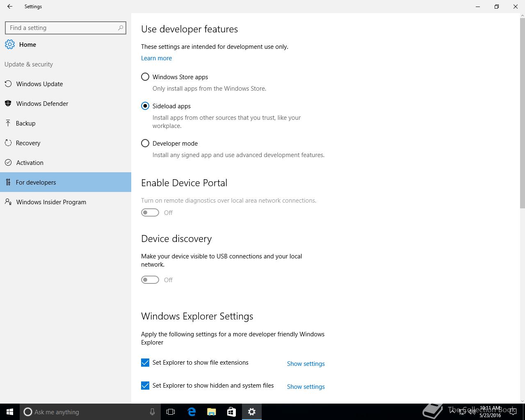Select the For developers section
The height and width of the screenshot is (420, 525).
point(66,182)
